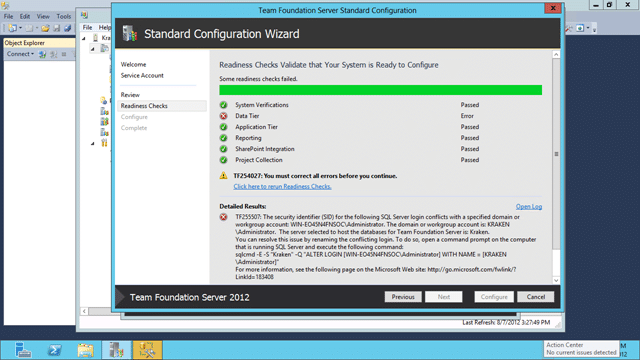Collapse the second-level tree node in admin console

pyautogui.click(x=93, y=49)
